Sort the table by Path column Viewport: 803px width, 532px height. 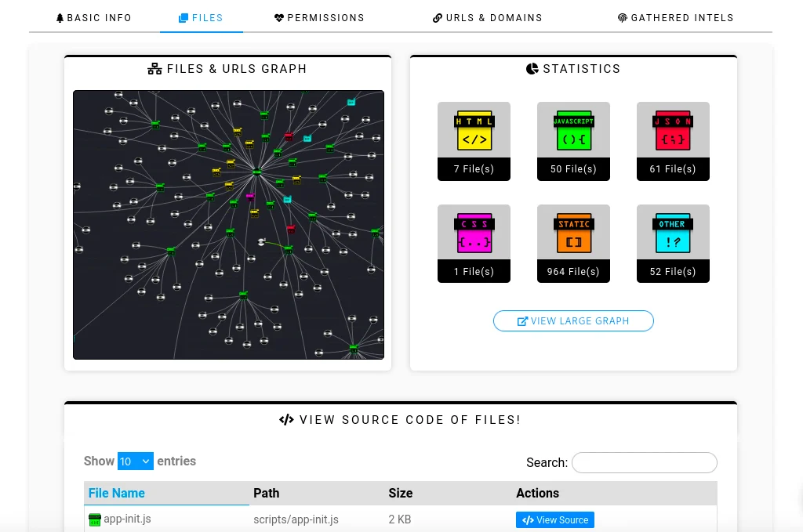(317, 493)
